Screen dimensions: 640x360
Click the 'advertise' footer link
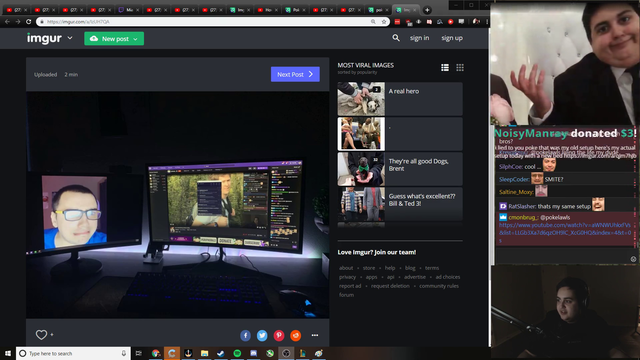(415, 277)
